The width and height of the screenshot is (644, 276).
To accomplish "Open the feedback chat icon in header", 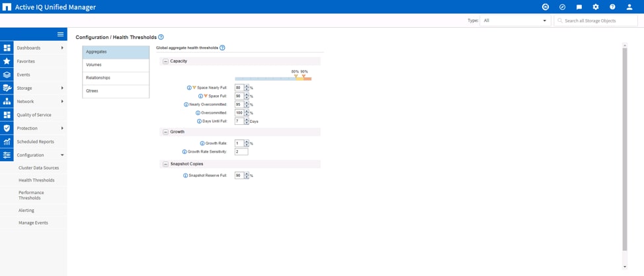I will pos(579,7).
